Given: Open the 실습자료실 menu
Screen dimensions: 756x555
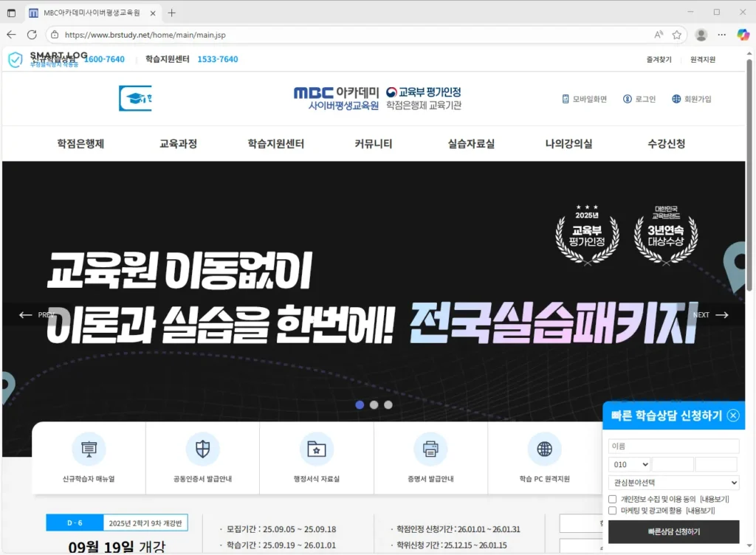Looking at the screenshot, I should (471, 144).
